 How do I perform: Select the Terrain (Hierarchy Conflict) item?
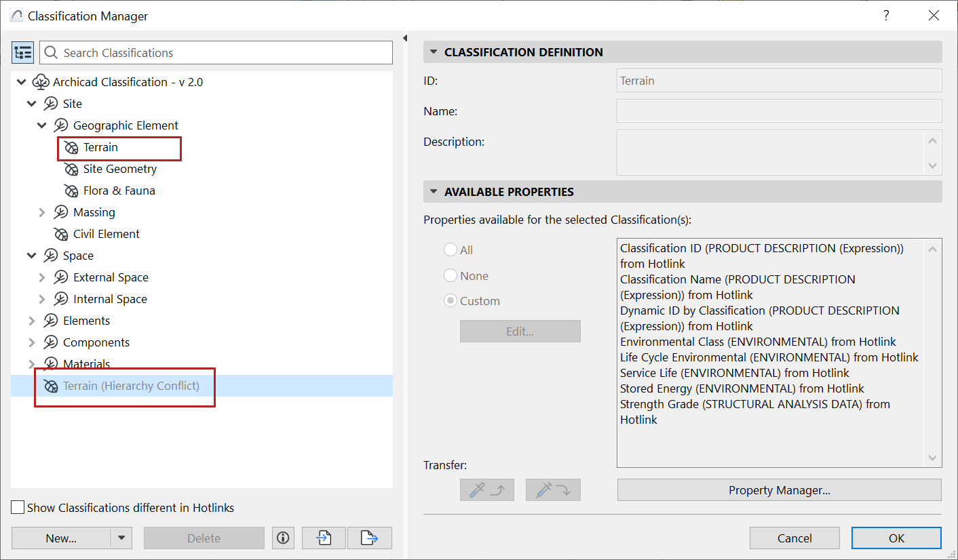(131, 386)
